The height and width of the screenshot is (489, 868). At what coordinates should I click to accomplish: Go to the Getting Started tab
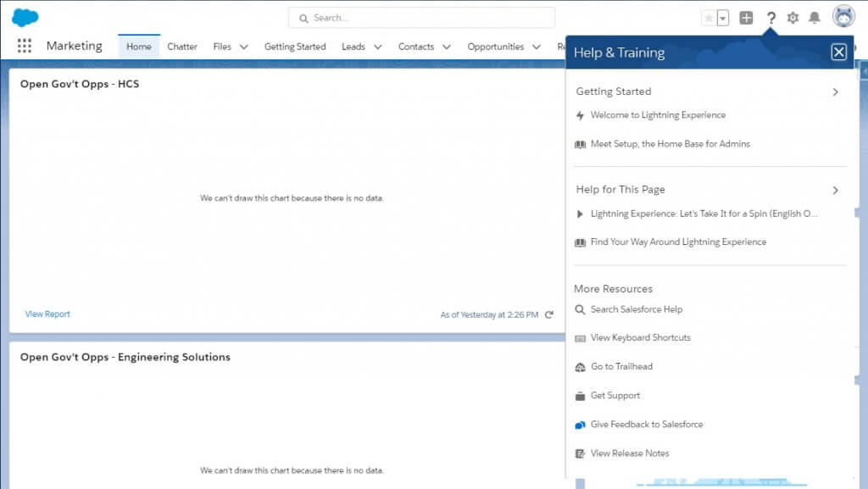[295, 47]
